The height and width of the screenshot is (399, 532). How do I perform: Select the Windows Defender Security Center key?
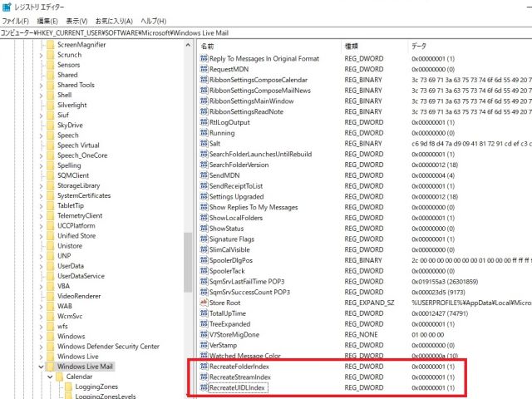108,347
